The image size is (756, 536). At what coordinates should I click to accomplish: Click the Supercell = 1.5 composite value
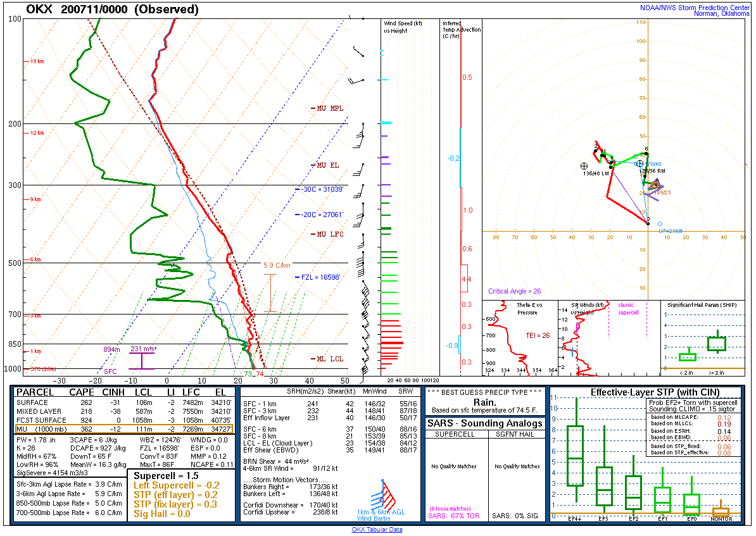166,476
